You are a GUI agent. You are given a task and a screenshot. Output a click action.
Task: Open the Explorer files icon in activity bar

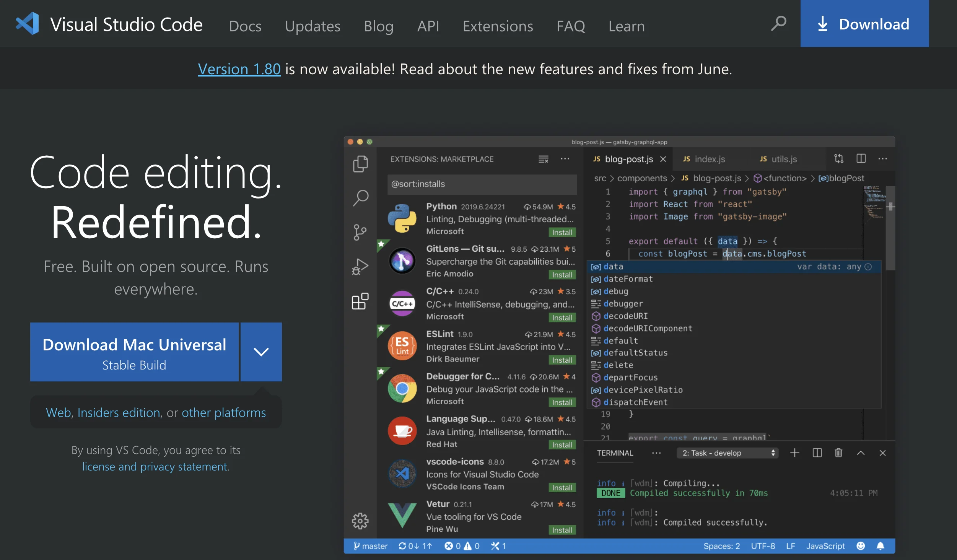pos(360,164)
